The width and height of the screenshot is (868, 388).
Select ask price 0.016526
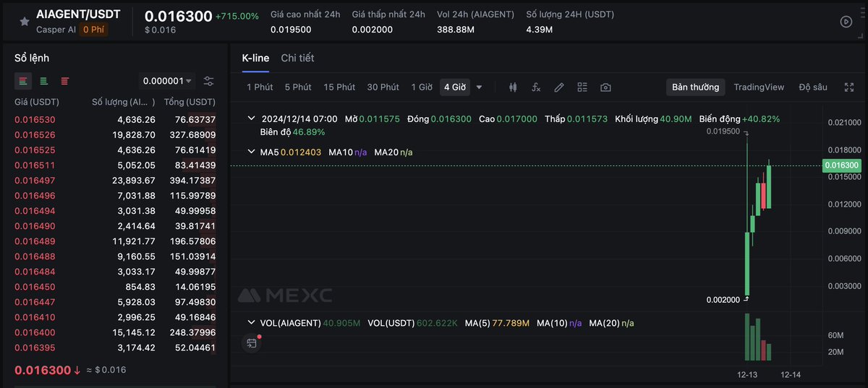click(x=35, y=135)
